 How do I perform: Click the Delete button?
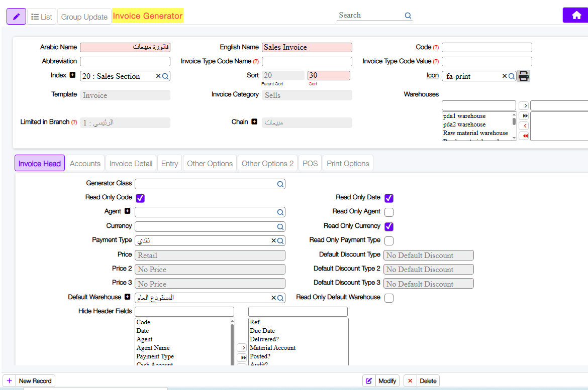click(x=422, y=380)
